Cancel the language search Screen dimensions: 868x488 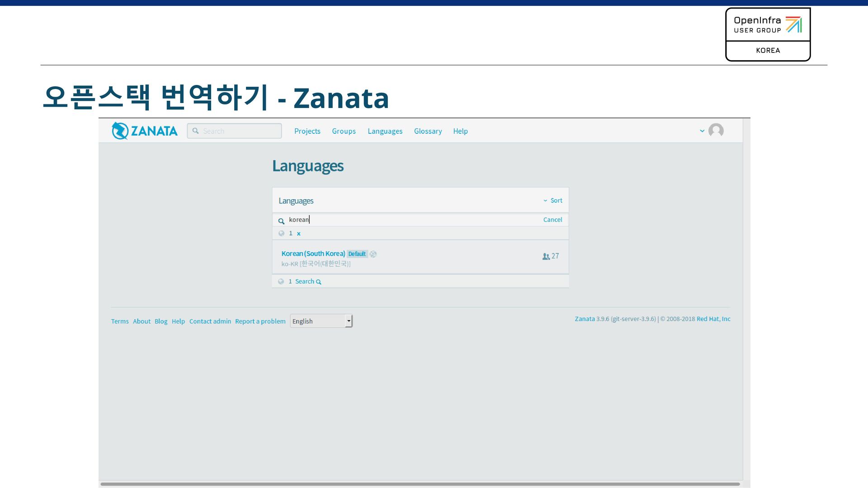tap(552, 220)
